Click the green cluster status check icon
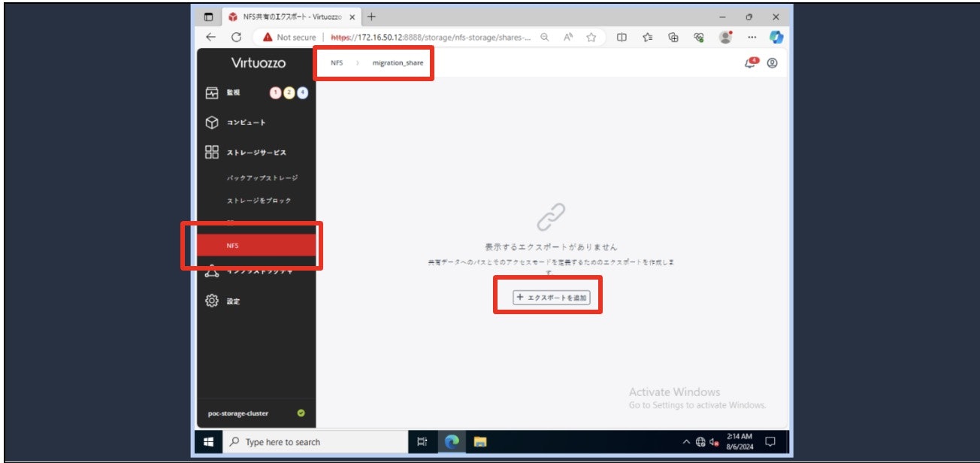 tap(301, 413)
